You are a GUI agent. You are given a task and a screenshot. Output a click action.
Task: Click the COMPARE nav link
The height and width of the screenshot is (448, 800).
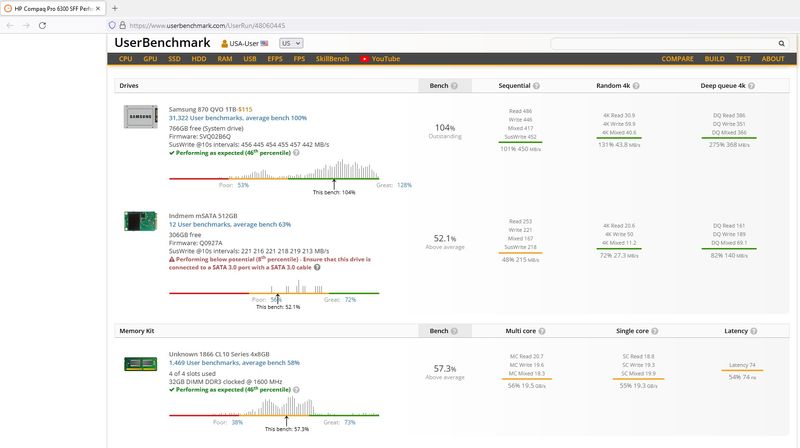click(x=677, y=59)
